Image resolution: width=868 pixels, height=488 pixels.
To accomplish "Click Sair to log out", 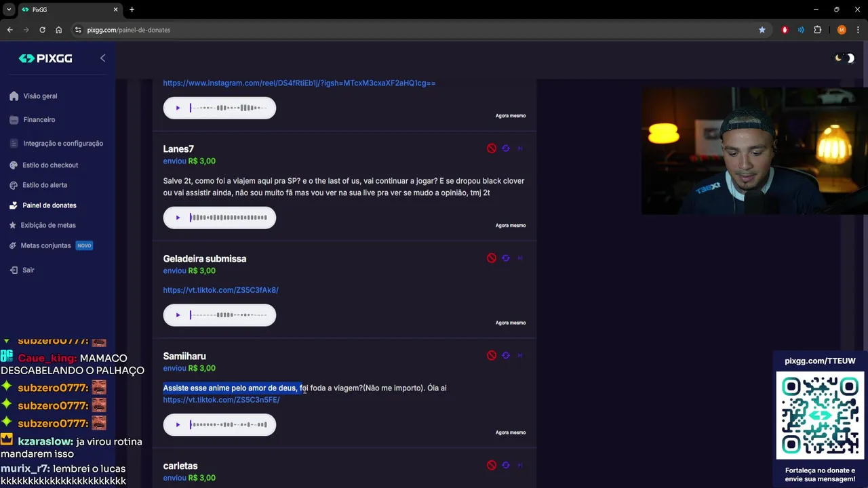I will point(22,270).
